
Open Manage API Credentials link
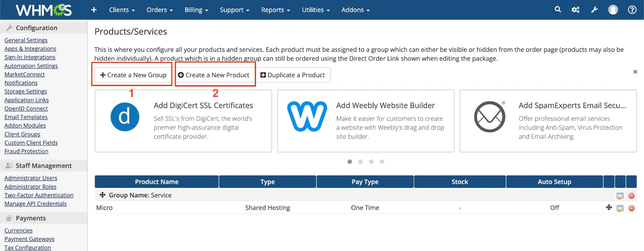click(x=35, y=204)
